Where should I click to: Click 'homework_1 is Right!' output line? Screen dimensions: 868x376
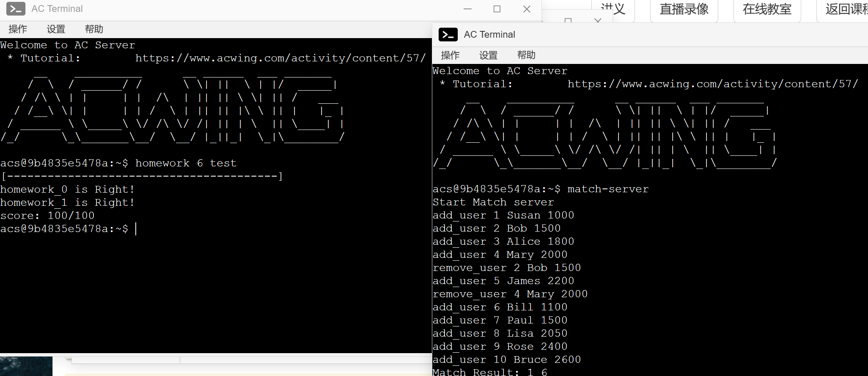[x=68, y=202]
